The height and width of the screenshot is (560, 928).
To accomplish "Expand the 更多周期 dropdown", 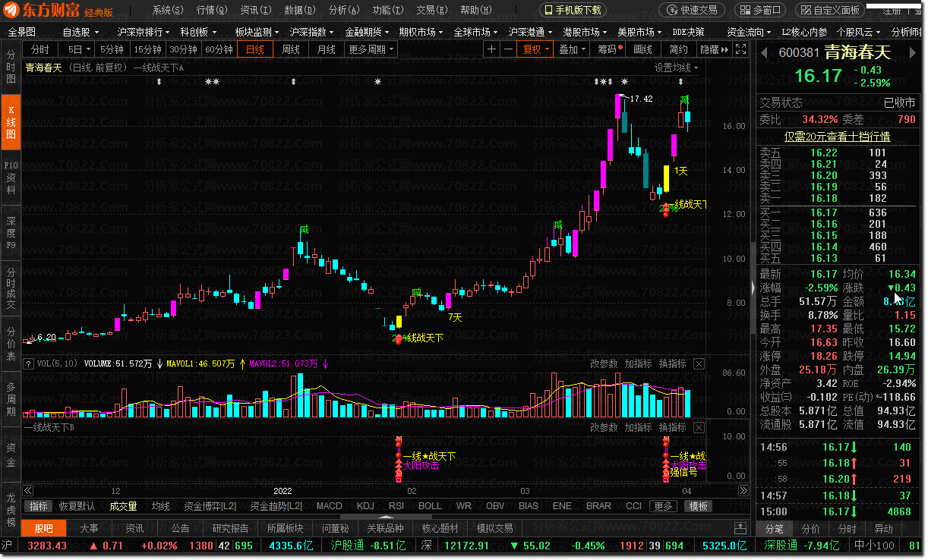I will click(371, 49).
